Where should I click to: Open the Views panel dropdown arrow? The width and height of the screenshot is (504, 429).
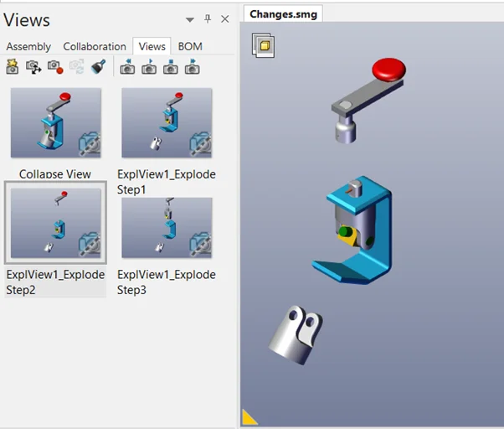point(190,20)
